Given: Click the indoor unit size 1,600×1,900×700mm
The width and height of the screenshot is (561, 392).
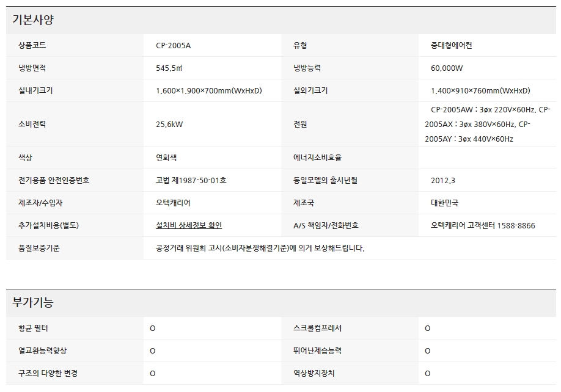Looking at the screenshot, I should (209, 91).
